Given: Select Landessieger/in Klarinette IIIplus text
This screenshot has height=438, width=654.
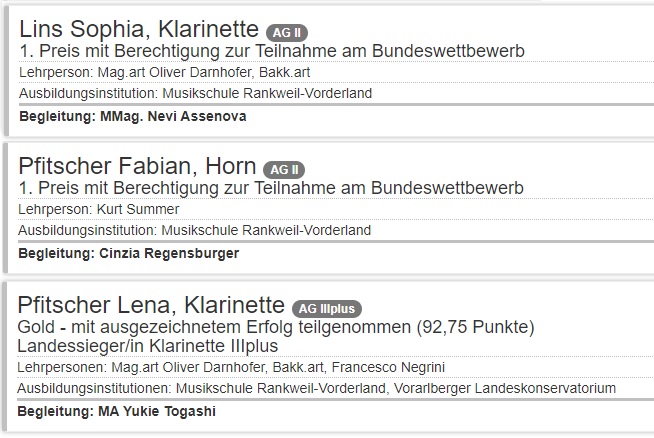Looking at the screenshot, I should 148,346.
